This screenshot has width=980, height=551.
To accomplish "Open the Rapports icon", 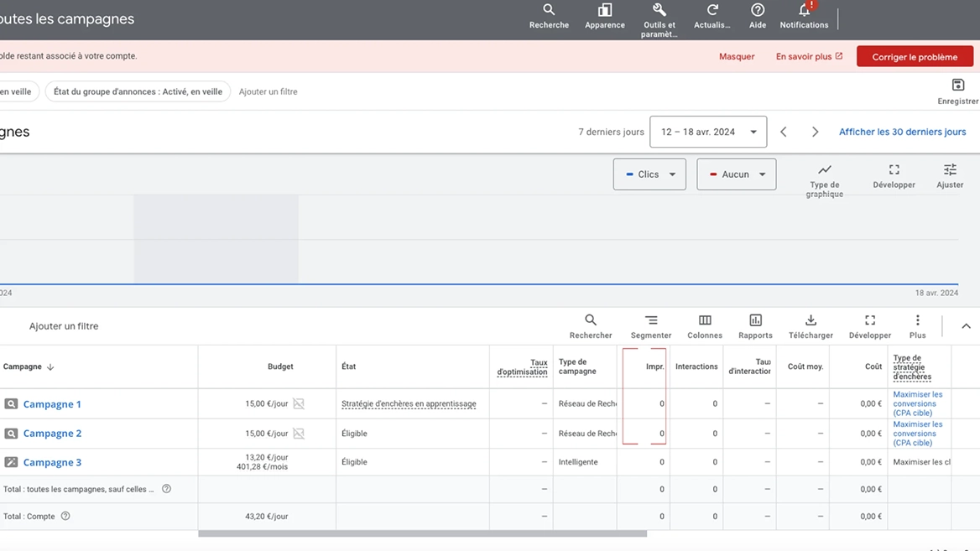I will (x=756, y=320).
